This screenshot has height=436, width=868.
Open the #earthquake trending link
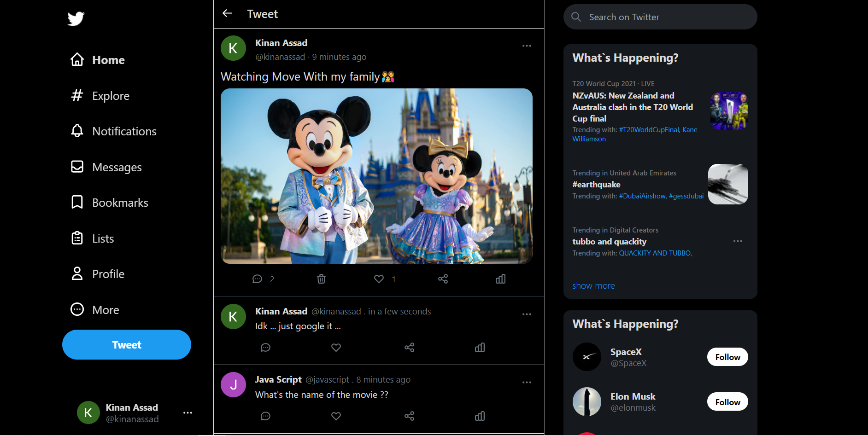click(596, 184)
